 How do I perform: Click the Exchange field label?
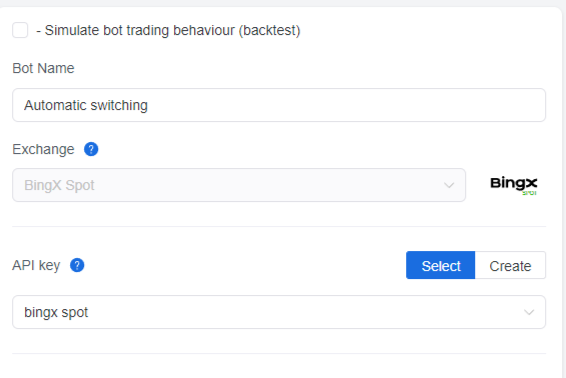pos(43,149)
